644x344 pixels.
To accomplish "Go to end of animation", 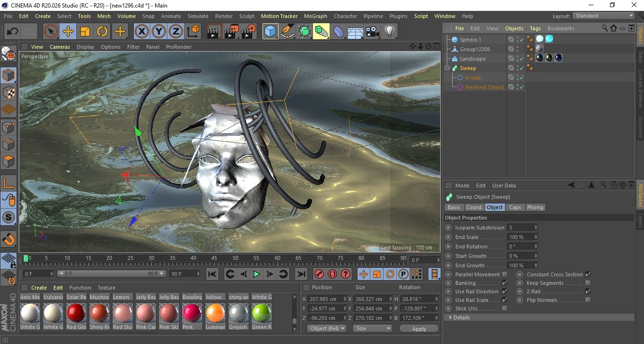I will tap(301, 274).
